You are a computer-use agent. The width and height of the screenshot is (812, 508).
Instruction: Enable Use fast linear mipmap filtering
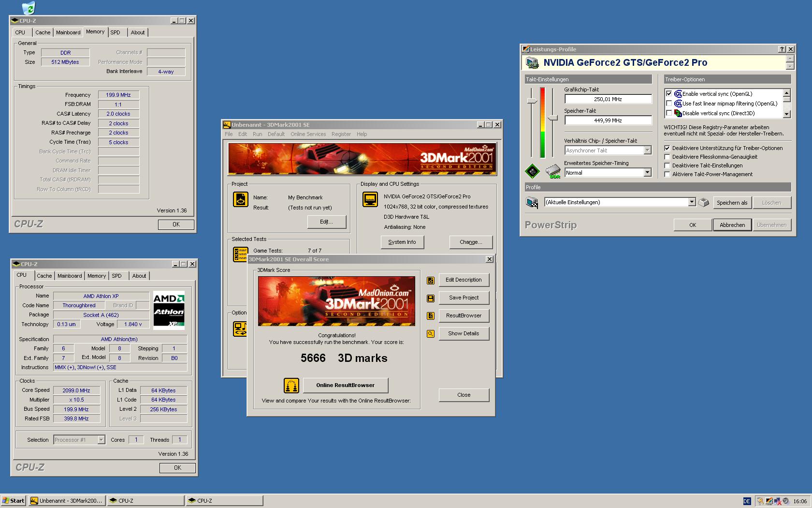coord(669,104)
